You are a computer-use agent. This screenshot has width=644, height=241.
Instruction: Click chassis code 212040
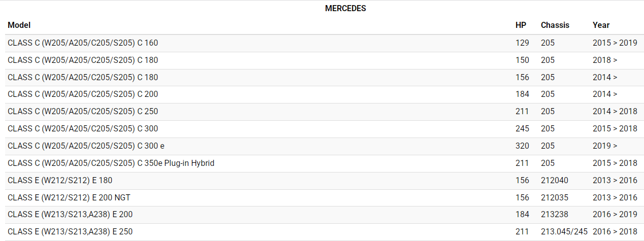[555, 181]
